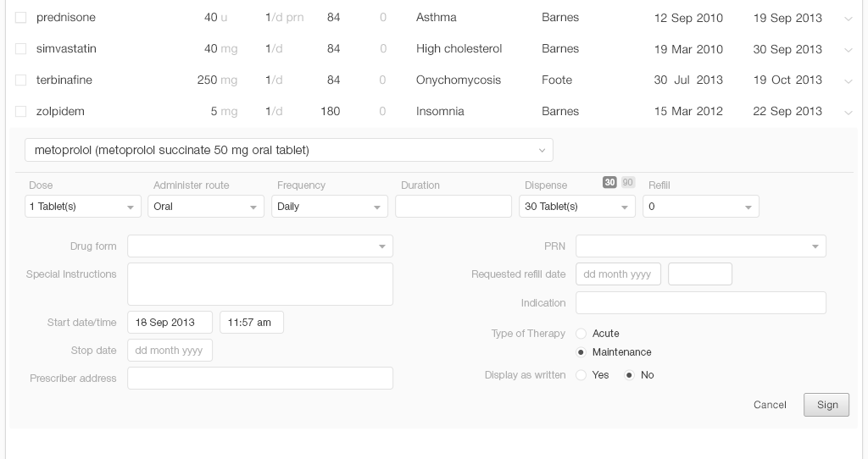Image resolution: width=868 pixels, height=459 pixels.
Task: Expand the terbinafine row chevron
Action: click(x=848, y=81)
